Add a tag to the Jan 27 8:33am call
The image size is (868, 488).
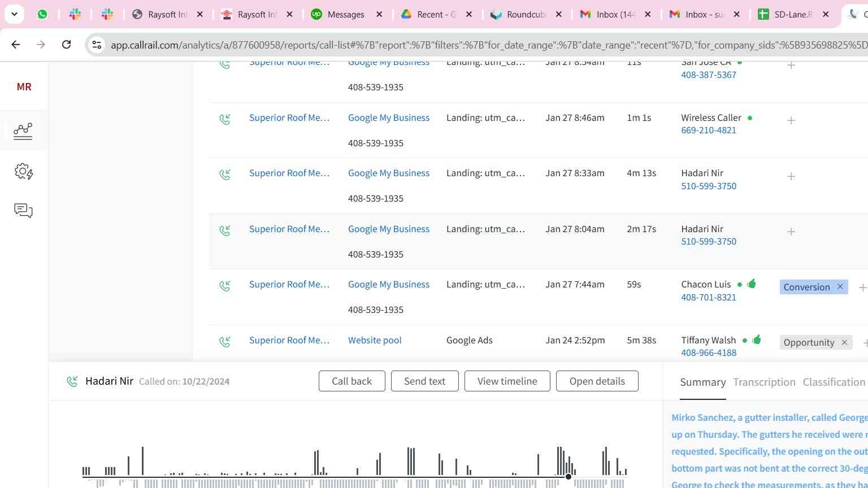click(791, 176)
